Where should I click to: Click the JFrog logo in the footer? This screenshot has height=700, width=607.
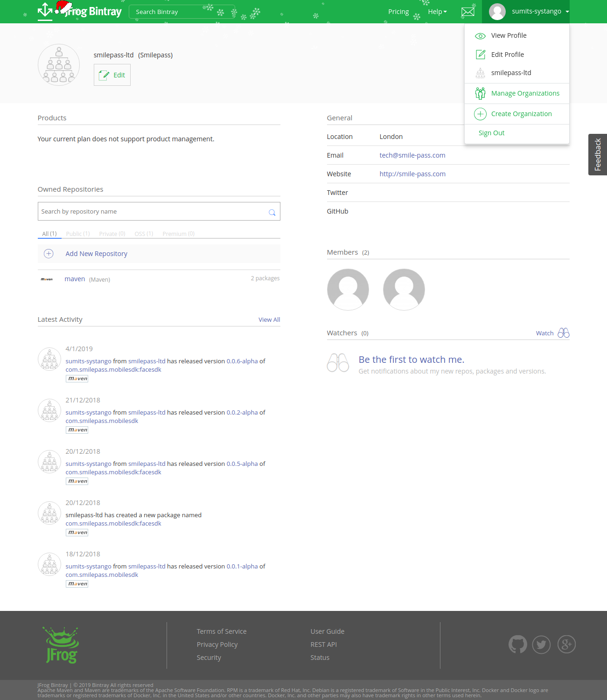(x=61, y=645)
